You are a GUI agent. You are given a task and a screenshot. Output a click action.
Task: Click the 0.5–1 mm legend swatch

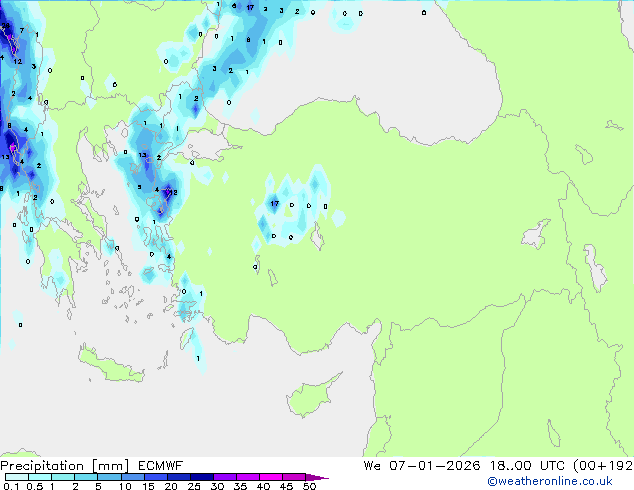(40, 477)
